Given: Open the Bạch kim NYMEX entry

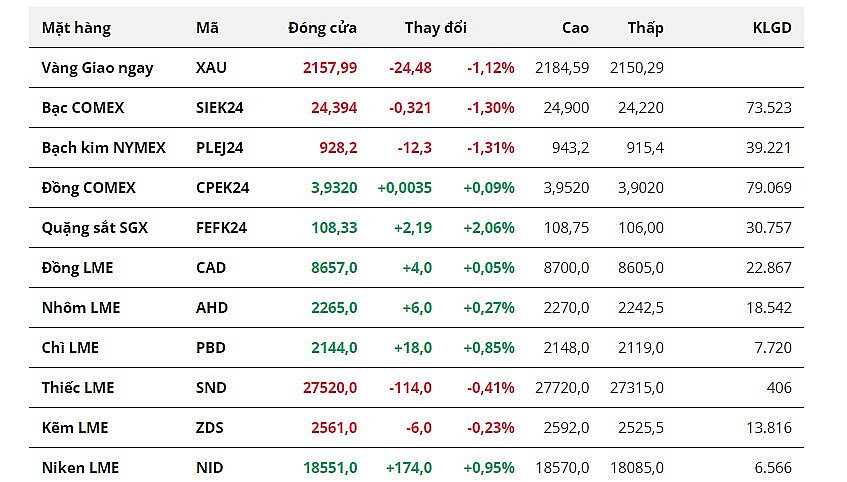Looking at the screenshot, I should click(x=103, y=148).
